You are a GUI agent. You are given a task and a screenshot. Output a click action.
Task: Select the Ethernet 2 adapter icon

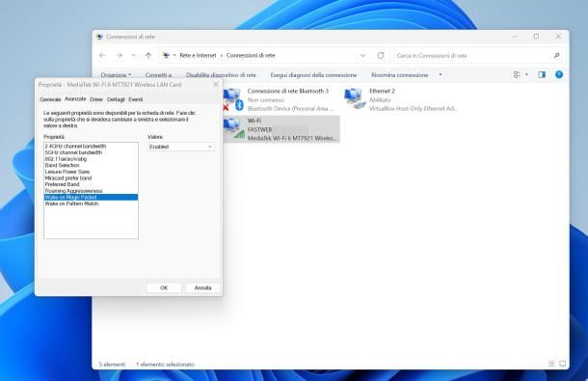coord(354,99)
